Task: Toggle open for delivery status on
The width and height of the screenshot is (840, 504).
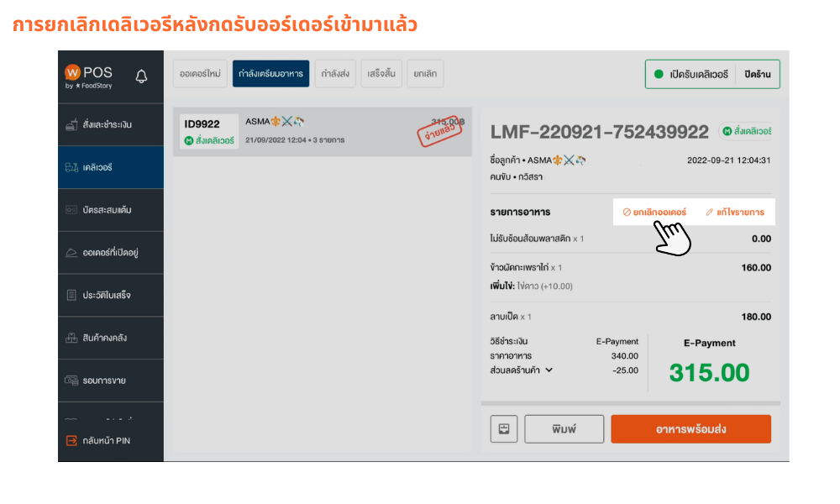Action: tap(691, 74)
